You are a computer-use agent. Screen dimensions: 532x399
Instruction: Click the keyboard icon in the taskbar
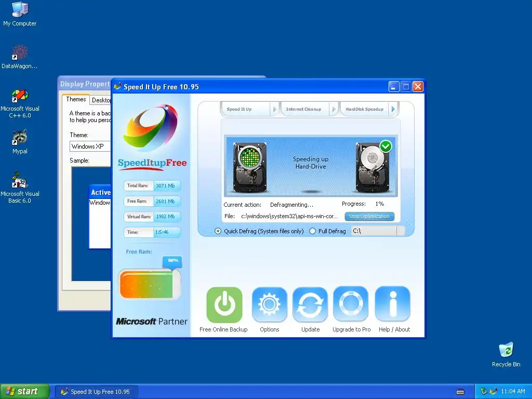click(460, 392)
